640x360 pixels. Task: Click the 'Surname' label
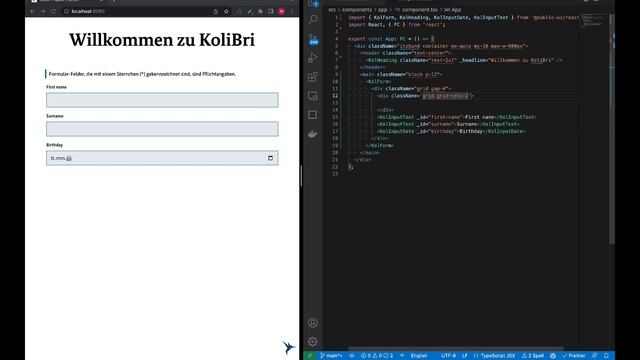coord(55,116)
